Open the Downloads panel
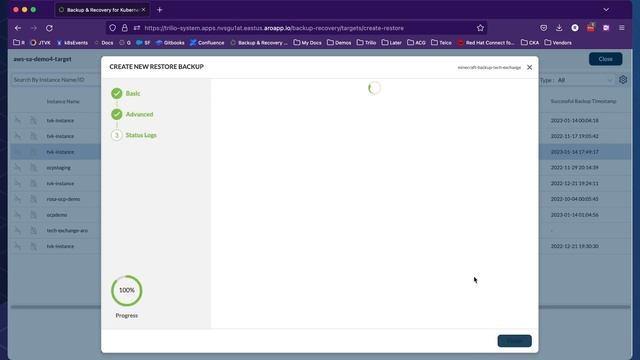Viewport: 640px width, 360px height. [559, 28]
